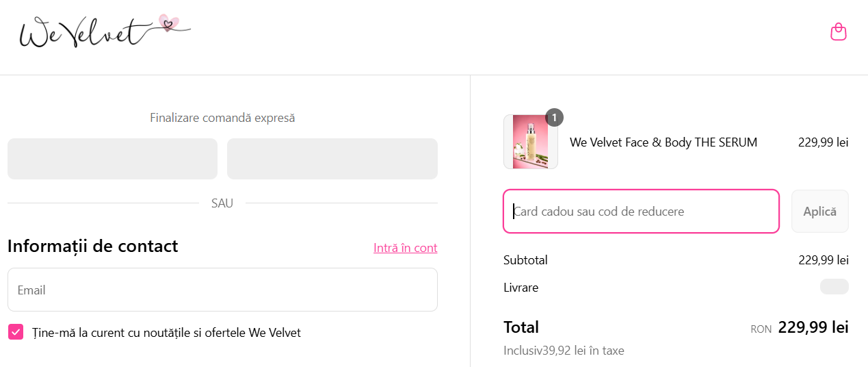This screenshot has width=868, height=367.
Task: Click the Subtotal label
Action: click(525, 260)
